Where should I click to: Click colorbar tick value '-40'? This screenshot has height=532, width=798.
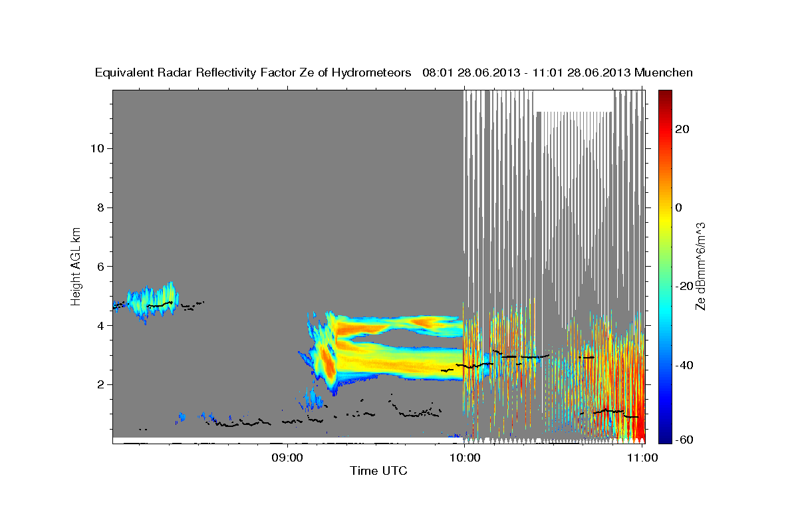(x=683, y=365)
